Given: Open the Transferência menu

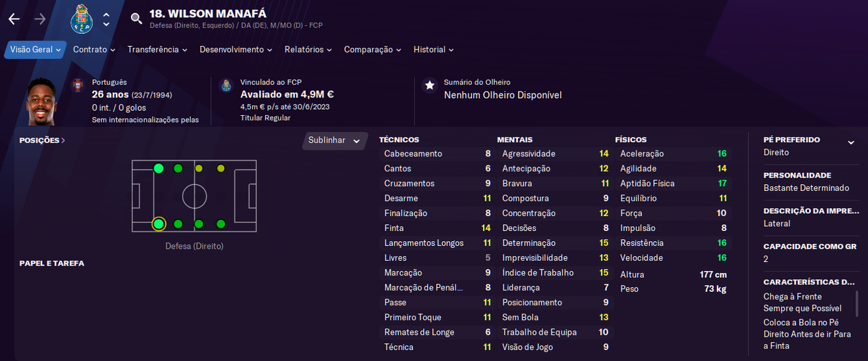Looking at the screenshot, I should (x=158, y=49).
